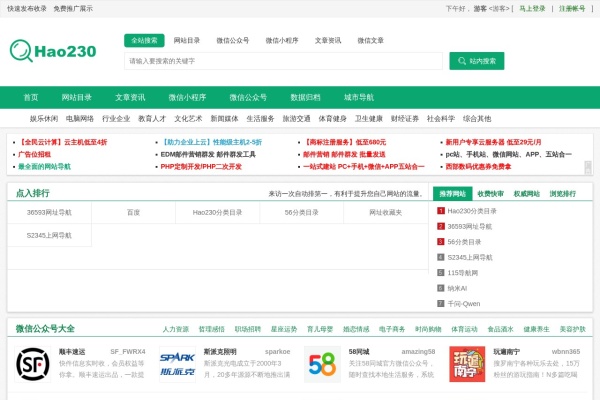Open the Spark 斯派克 logo thumbnail
This screenshot has height=400, width=600.
click(178, 364)
